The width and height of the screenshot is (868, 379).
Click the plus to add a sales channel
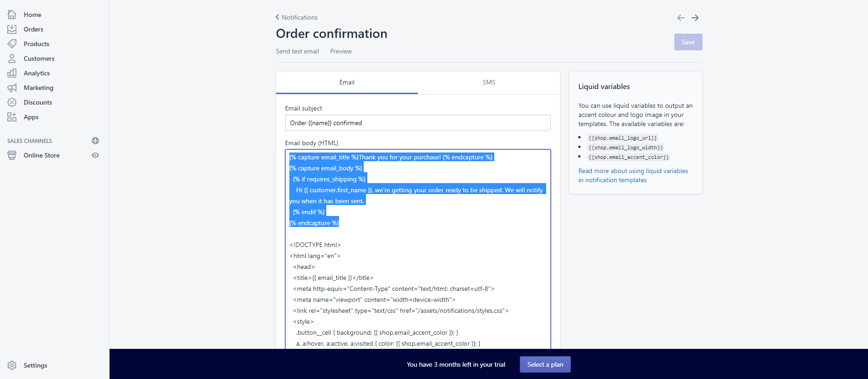pos(95,141)
